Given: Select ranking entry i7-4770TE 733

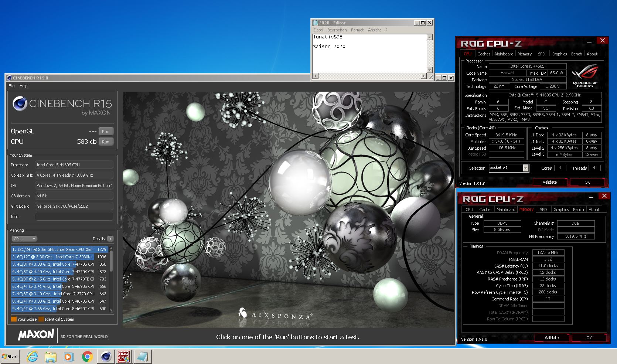Looking at the screenshot, I should 59,279.
